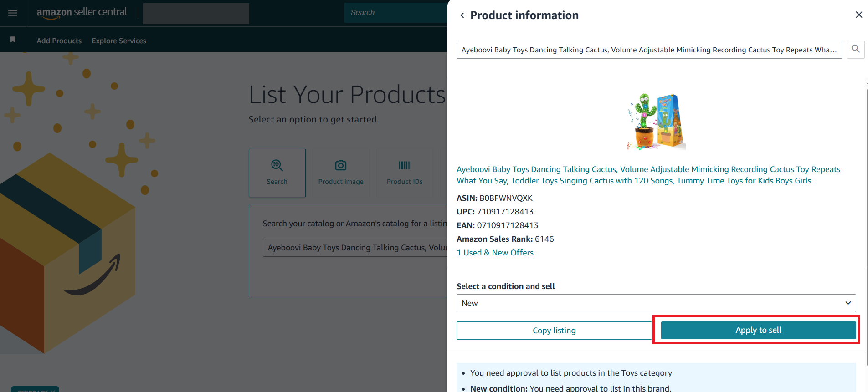Close the Product information panel
The image size is (868, 392).
click(x=858, y=15)
